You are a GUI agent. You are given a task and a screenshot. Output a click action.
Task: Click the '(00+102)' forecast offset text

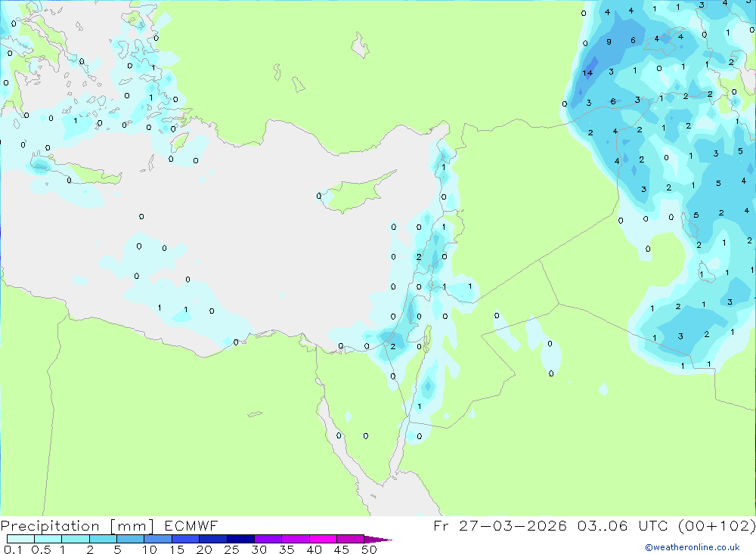pos(717,525)
